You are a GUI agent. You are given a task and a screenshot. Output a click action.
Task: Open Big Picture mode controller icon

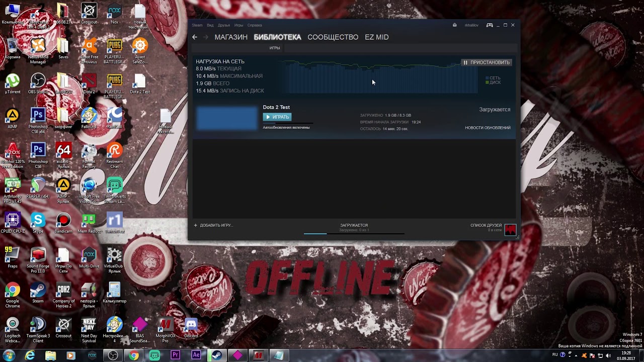tap(489, 25)
